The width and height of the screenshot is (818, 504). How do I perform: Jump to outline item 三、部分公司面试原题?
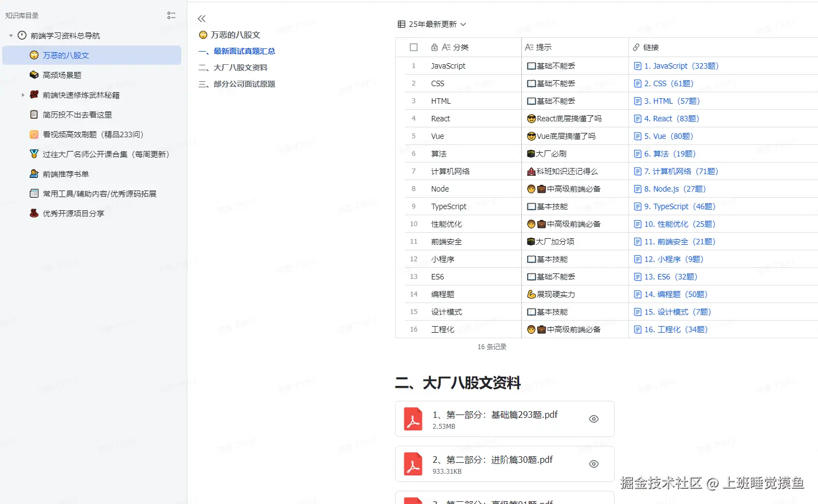237,84
